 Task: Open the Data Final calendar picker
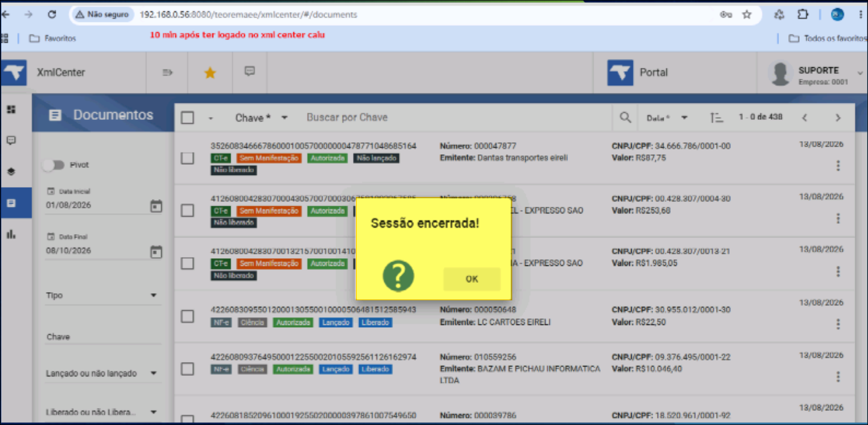[x=156, y=252]
